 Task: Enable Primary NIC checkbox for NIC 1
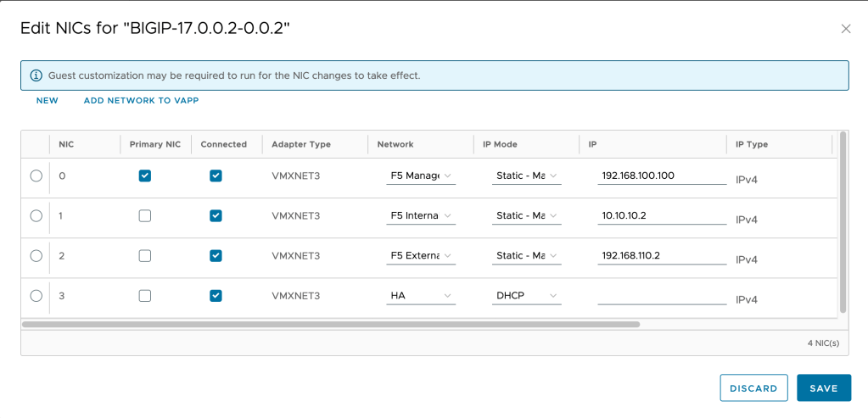pos(145,216)
